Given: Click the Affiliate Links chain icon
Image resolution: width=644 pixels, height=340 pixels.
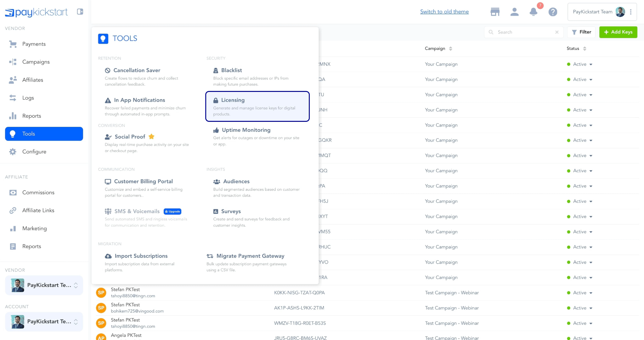Looking at the screenshot, I should pyautogui.click(x=13, y=211).
